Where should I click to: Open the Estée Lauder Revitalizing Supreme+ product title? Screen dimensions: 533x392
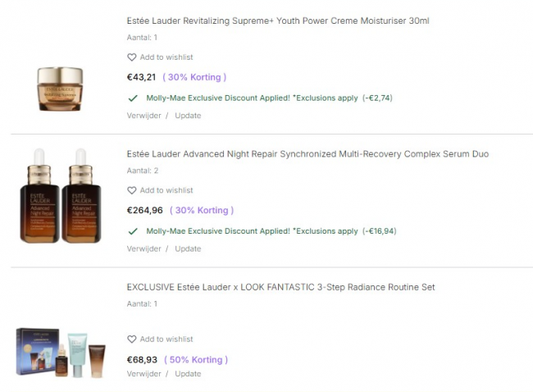tap(278, 21)
